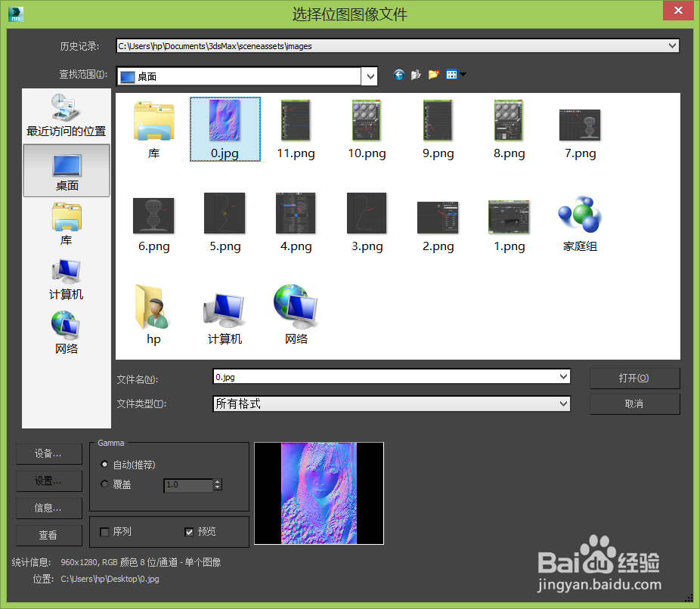The width and height of the screenshot is (700, 609).
Task: Create a new folder with the new folder icon
Action: 433,74
